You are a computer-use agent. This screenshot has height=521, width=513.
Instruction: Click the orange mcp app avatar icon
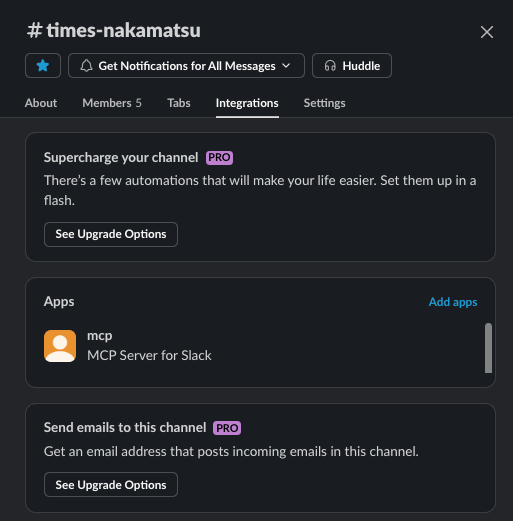60,346
